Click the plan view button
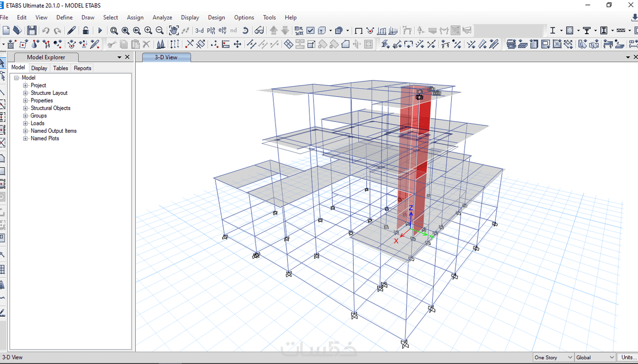The image size is (638, 364). [211, 31]
